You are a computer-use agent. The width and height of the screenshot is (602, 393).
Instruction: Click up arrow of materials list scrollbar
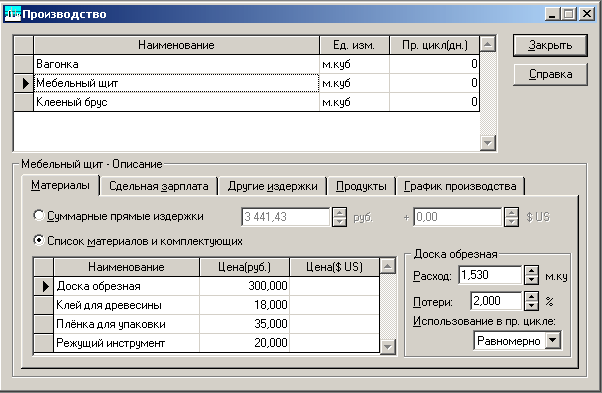(388, 266)
